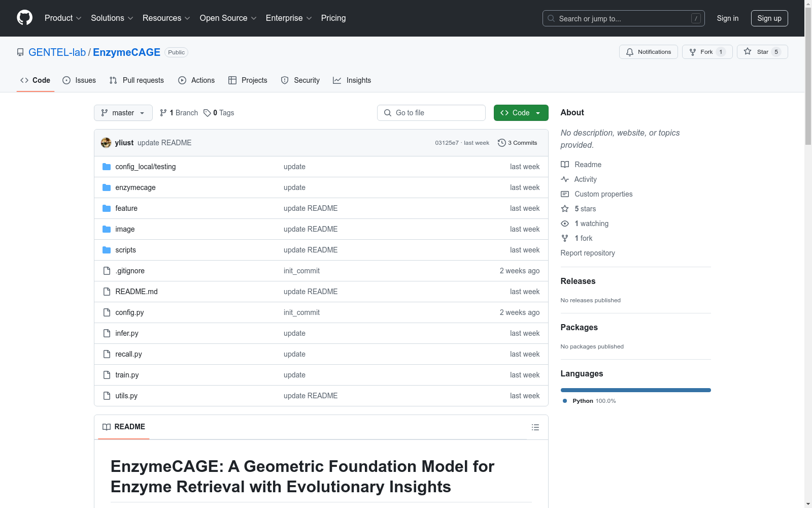
Task: Open the train.py file
Action: point(127,375)
